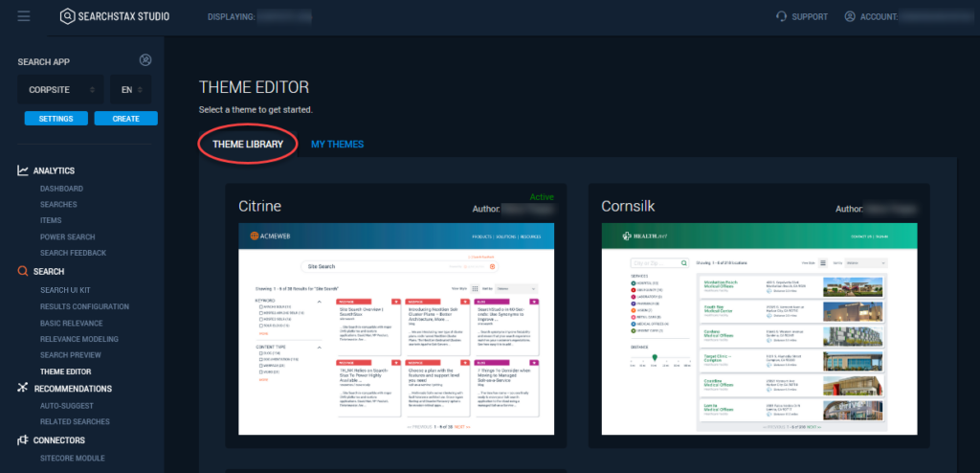Click the Settings button

click(56, 119)
